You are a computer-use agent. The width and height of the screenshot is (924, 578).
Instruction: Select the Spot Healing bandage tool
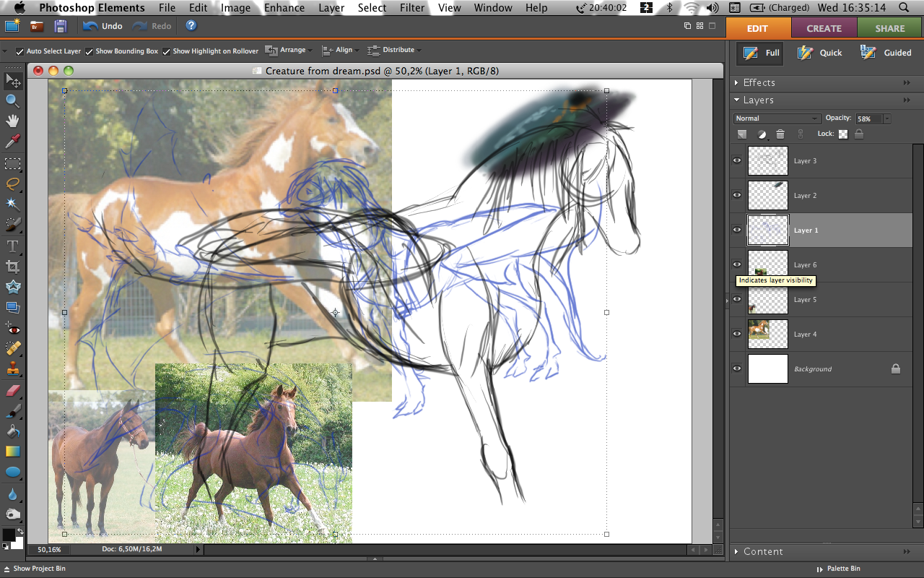(12, 350)
